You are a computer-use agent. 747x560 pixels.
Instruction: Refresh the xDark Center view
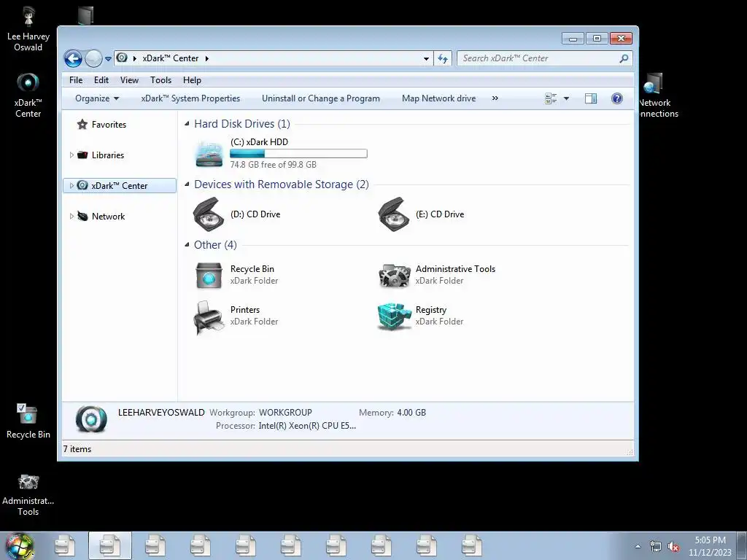pyautogui.click(x=443, y=58)
